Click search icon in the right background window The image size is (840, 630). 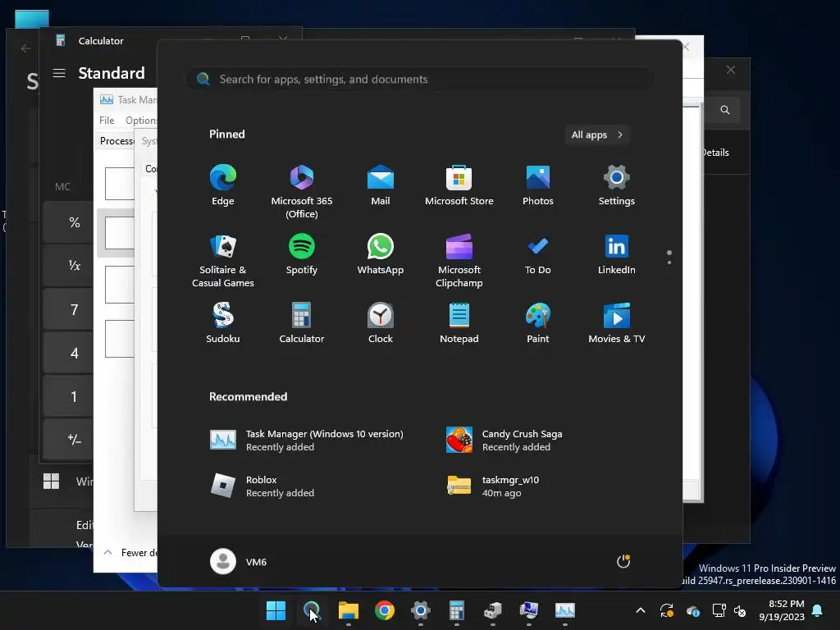click(x=725, y=110)
